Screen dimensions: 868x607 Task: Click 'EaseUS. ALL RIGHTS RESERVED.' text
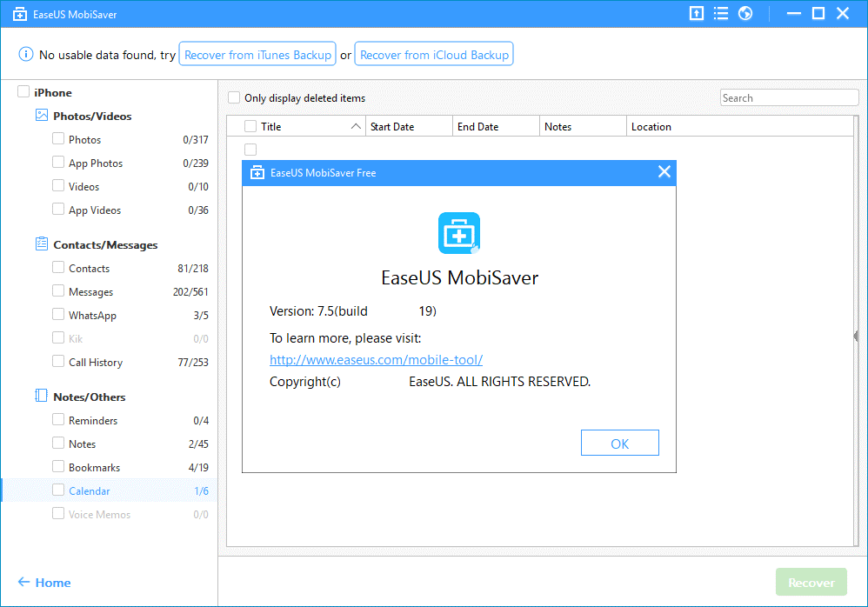[500, 382]
